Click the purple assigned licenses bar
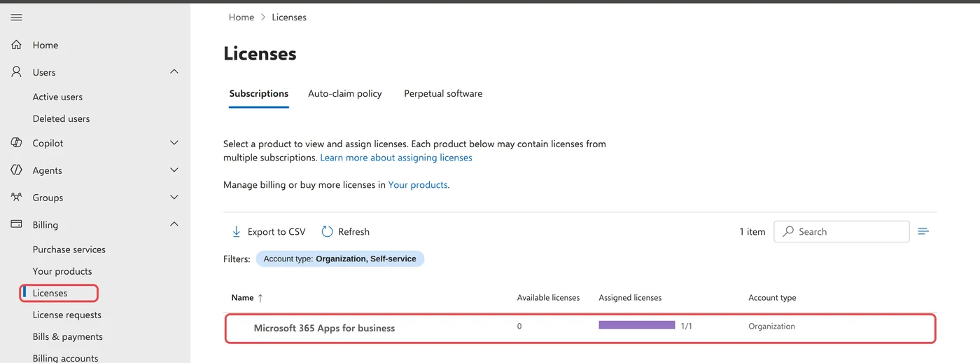 coord(637,325)
